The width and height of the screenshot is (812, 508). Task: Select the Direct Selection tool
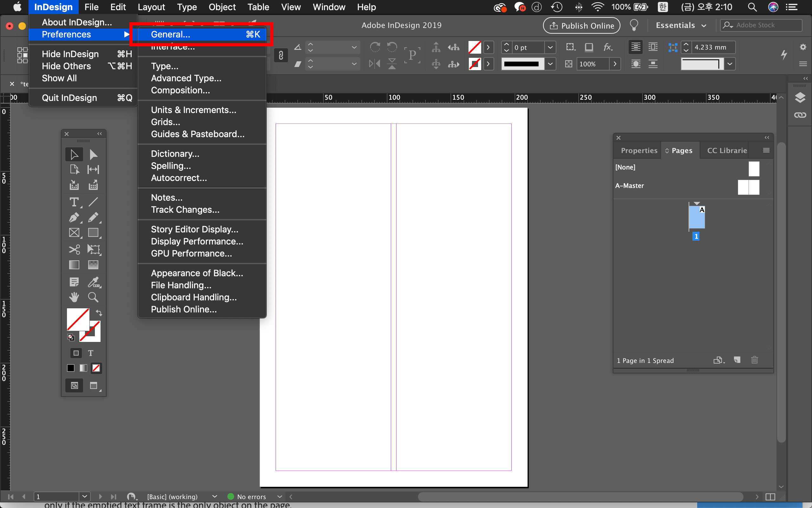point(93,155)
